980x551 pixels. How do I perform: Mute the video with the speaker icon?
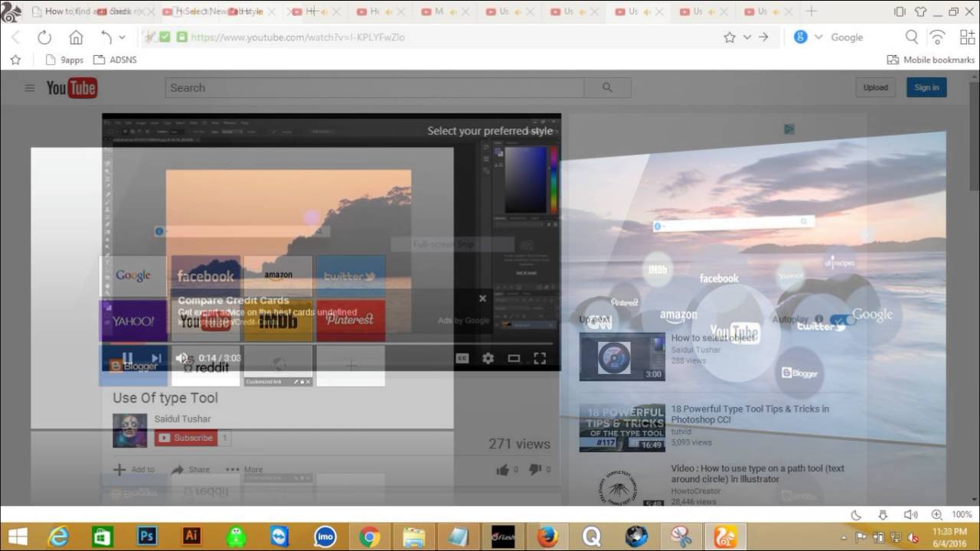click(182, 357)
